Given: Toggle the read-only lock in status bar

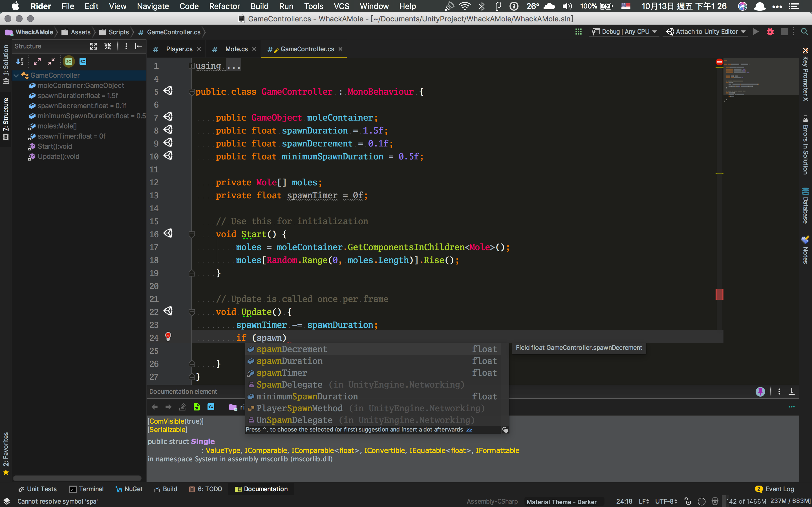Looking at the screenshot, I should [687, 501].
